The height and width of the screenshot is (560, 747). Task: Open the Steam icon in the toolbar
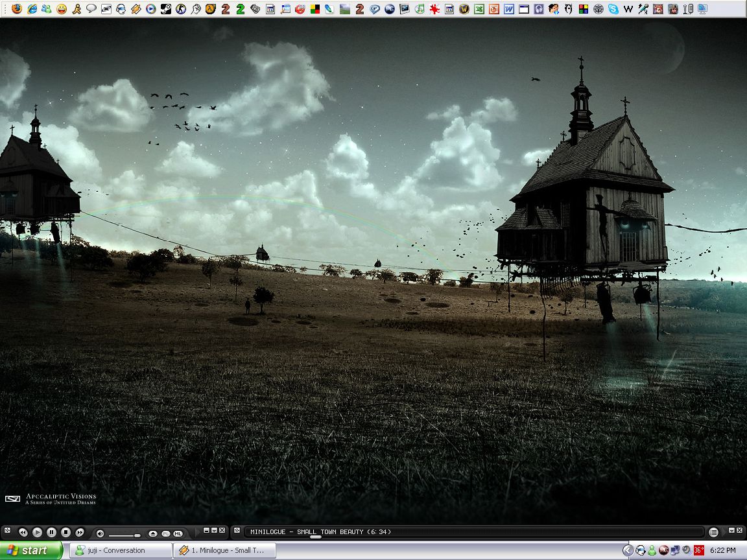point(166,9)
